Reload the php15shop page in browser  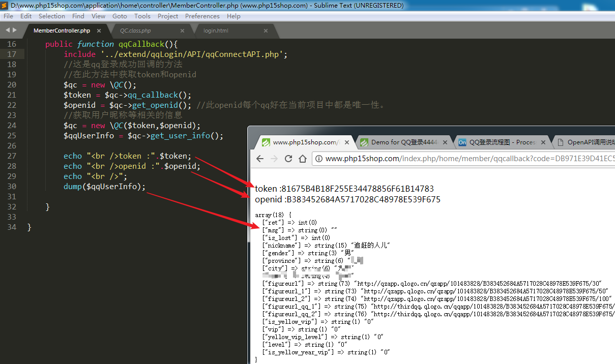click(x=288, y=159)
